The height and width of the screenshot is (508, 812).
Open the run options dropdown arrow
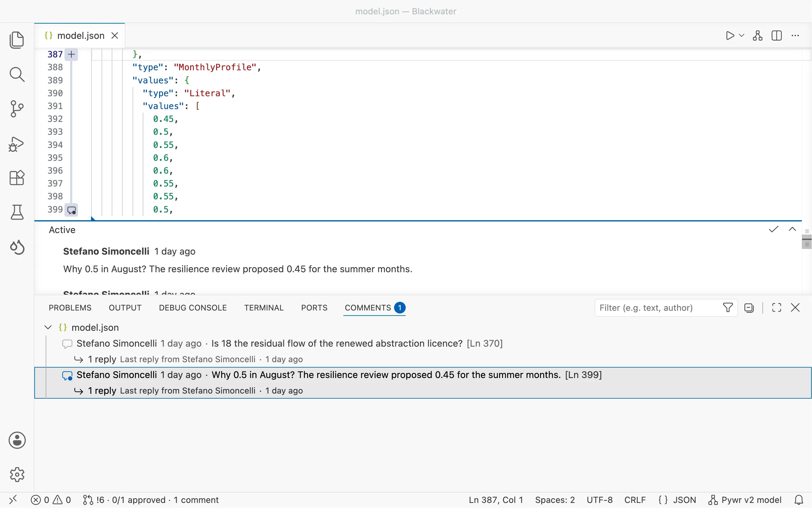[x=742, y=36]
